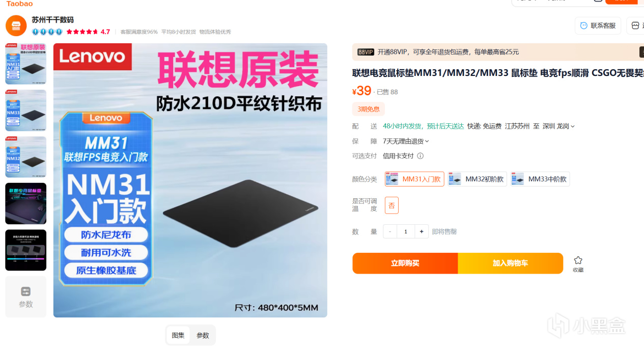This screenshot has height=347, width=644.
Task: Click the info icon beside 信用卡支付
Action: pyautogui.click(x=421, y=156)
